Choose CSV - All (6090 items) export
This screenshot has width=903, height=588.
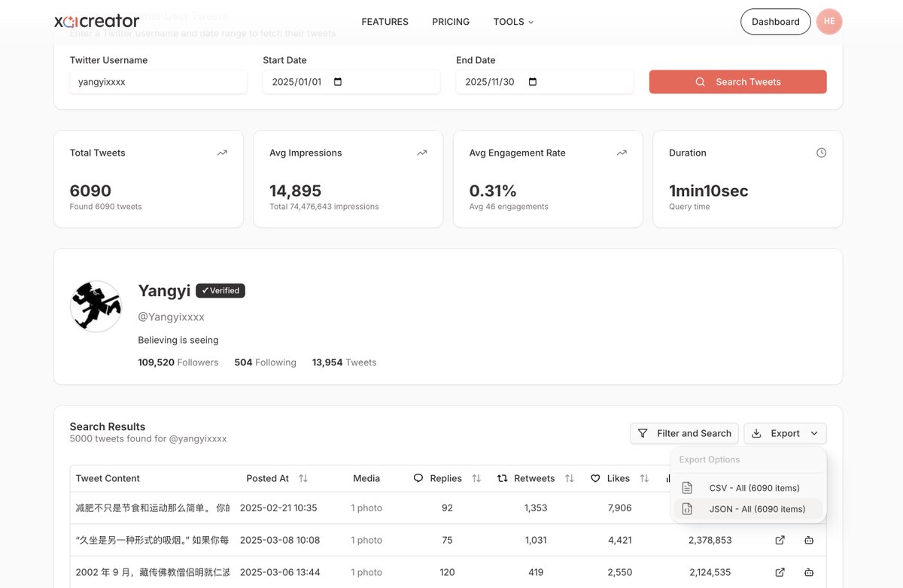tap(748, 488)
